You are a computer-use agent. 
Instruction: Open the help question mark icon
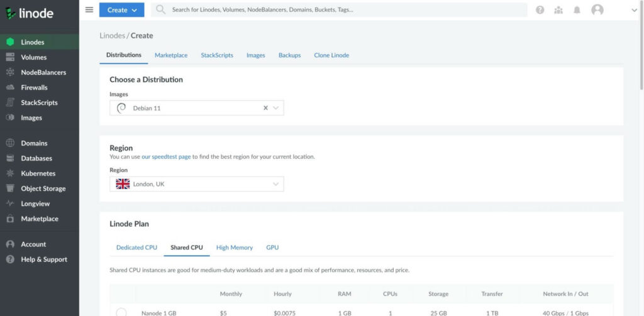click(540, 10)
